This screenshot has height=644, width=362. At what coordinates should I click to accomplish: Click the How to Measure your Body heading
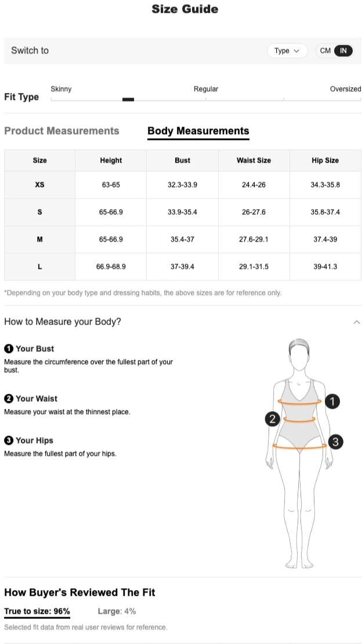click(63, 322)
